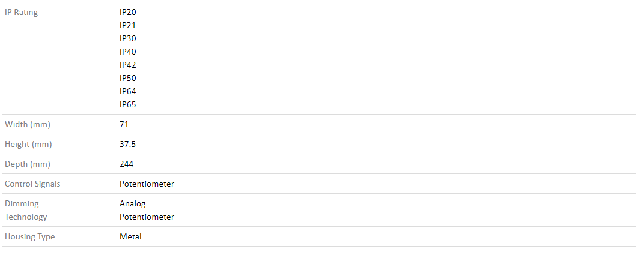This screenshot has width=644, height=255.
Task: Select the IP42 rating entry
Action: coord(128,65)
